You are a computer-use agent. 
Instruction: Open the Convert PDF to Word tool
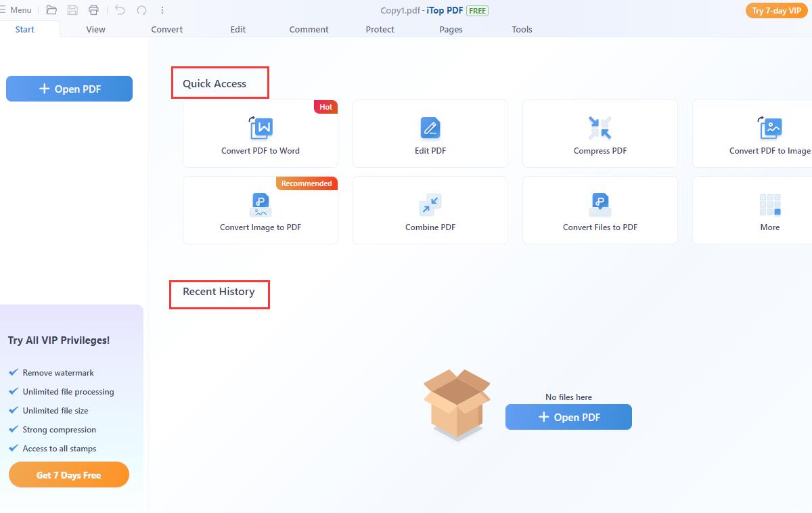click(260, 133)
